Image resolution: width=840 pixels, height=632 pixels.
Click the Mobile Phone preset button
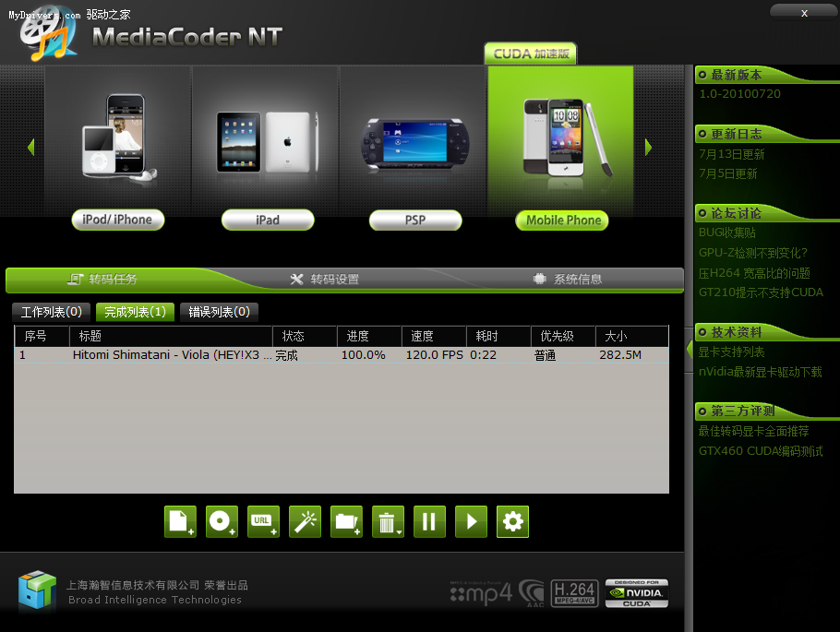pos(562,220)
